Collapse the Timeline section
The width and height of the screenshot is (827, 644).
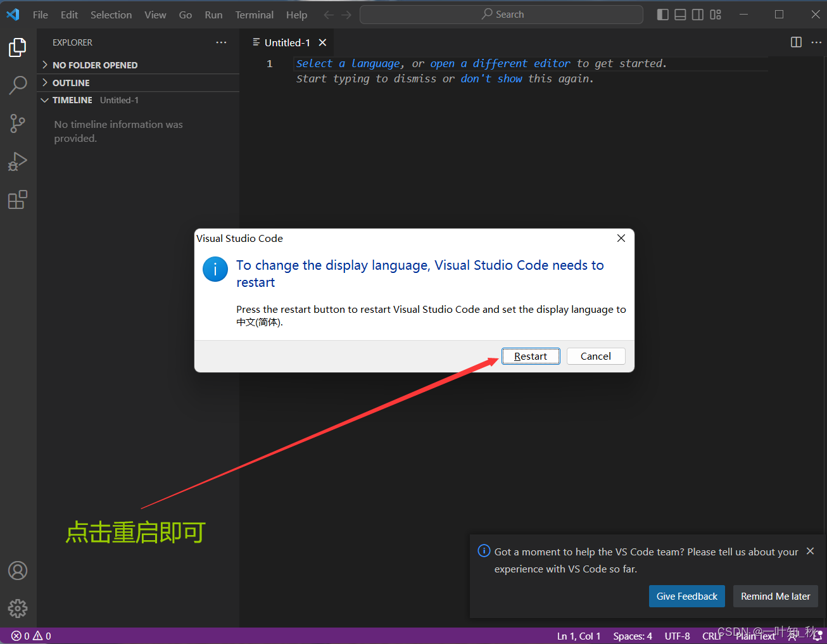[138, 100]
